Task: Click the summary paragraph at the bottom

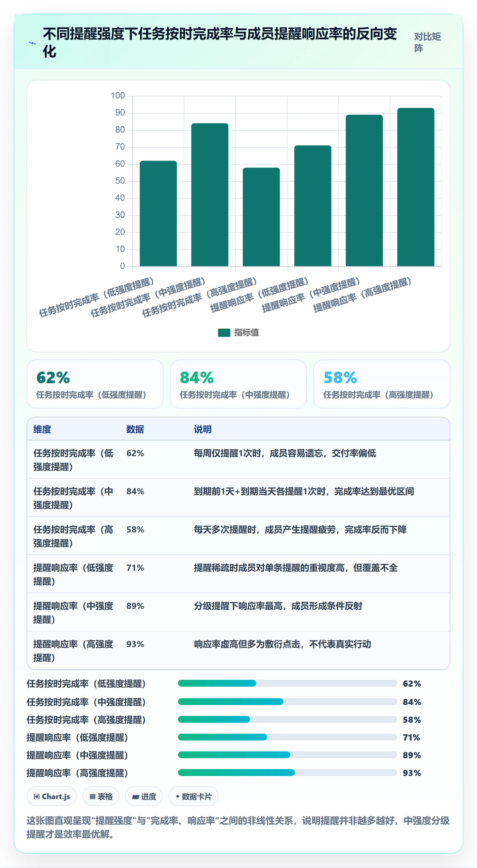Action: (238, 827)
